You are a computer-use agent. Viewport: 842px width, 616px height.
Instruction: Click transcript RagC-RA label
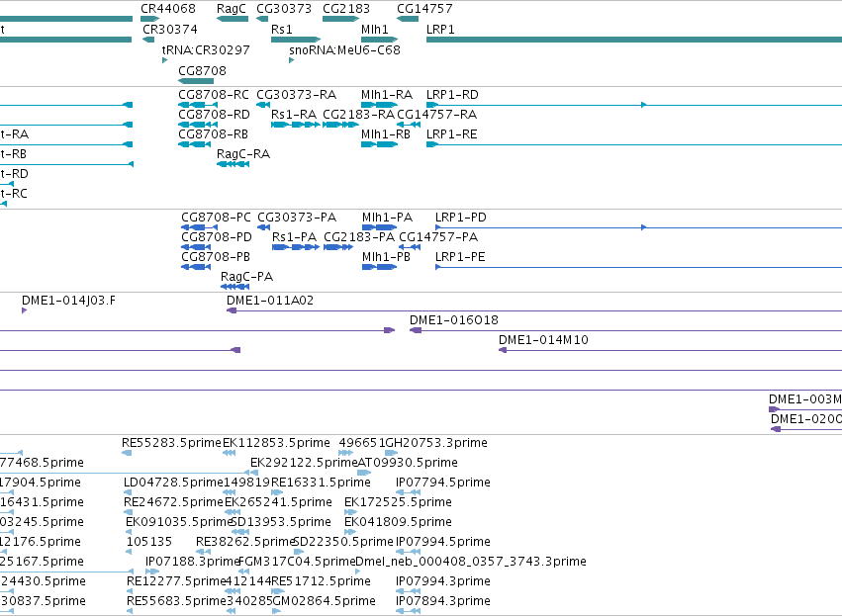tap(243, 154)
